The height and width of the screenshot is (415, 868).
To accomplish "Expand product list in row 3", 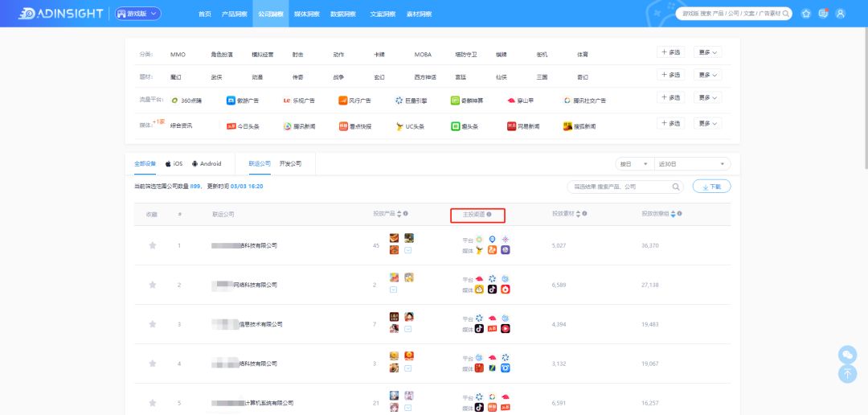I will (x=408, y=329).
